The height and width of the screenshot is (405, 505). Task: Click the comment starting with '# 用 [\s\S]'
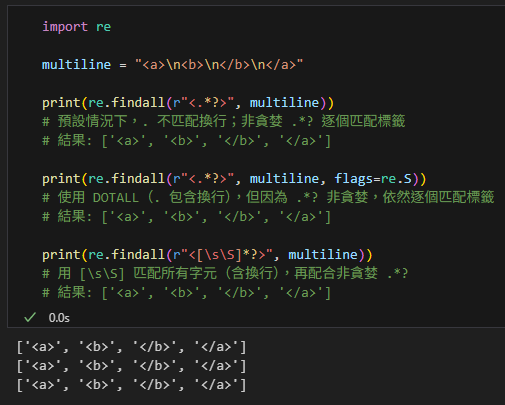tap(225, 274)
